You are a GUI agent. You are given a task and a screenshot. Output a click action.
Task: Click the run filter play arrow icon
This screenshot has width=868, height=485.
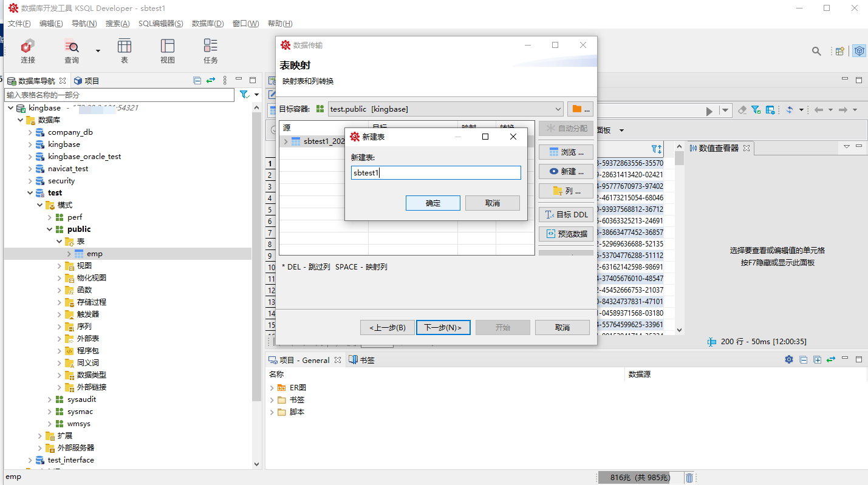tap(709, 110)
